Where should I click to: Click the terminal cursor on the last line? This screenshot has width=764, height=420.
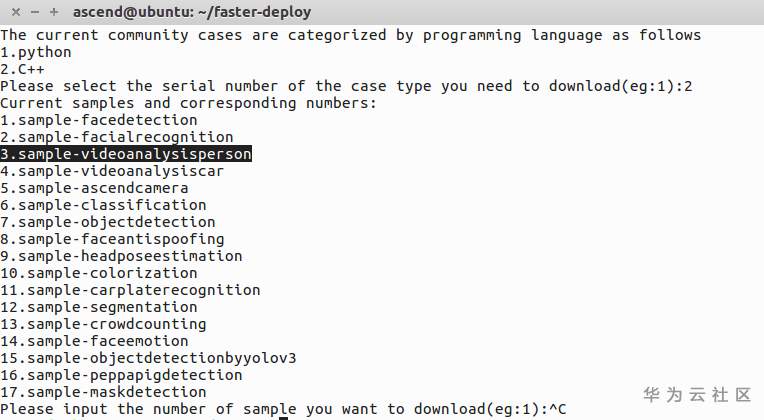pos(283,415)
